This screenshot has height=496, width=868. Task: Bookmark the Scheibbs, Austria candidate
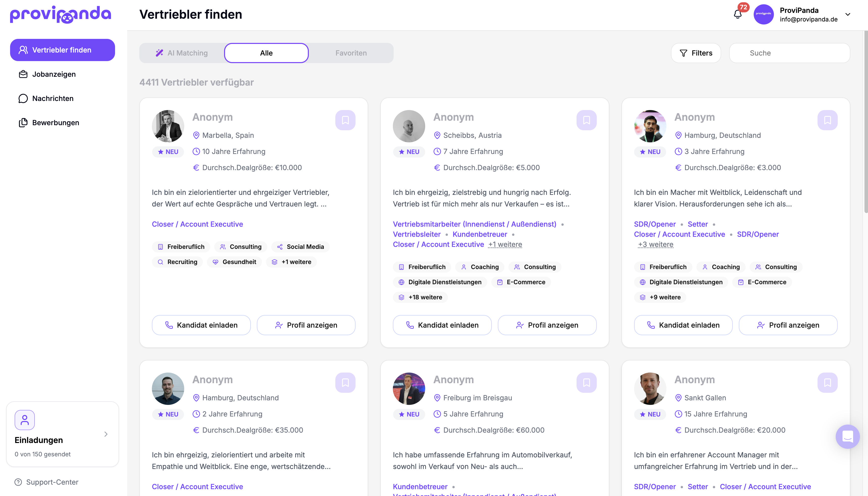586,120
